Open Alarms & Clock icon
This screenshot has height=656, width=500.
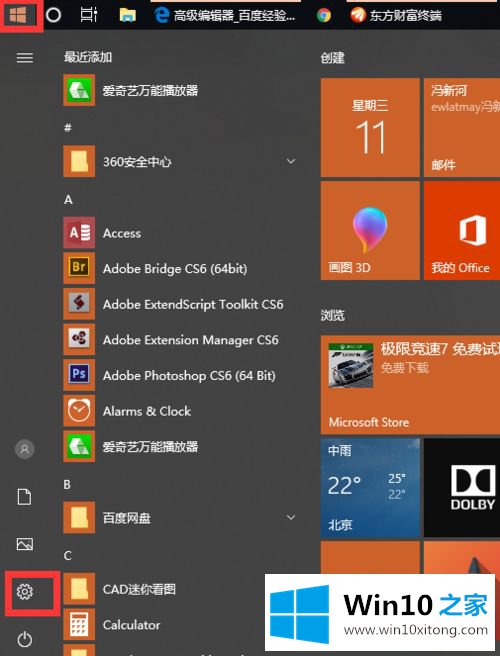(79, 411)
